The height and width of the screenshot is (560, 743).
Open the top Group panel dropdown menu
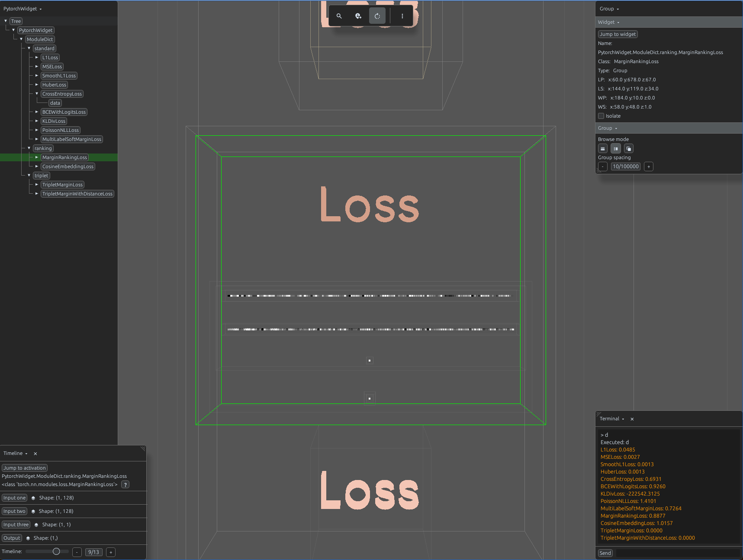pos(609,9)
